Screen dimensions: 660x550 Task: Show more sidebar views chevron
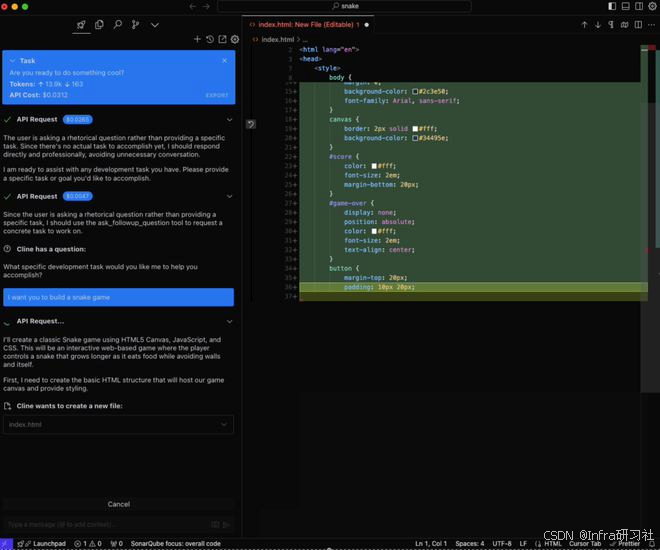point(155,25)
